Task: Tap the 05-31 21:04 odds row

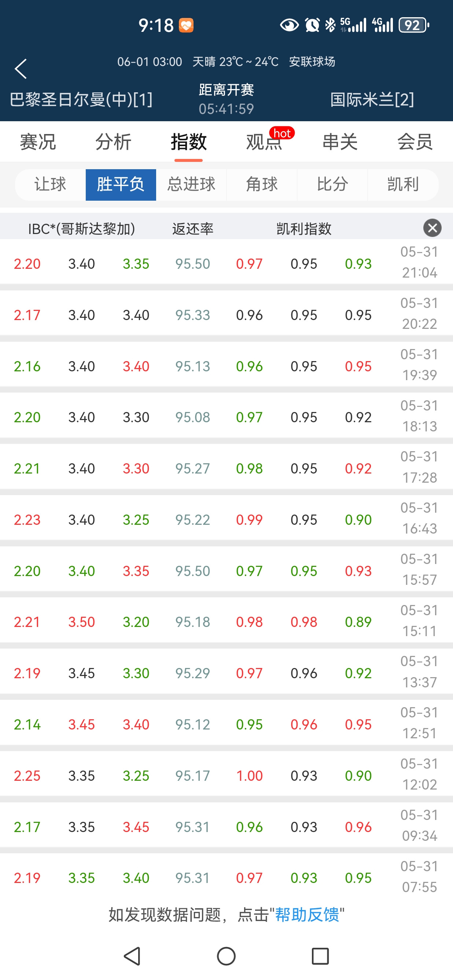Action: coord(226,263)
